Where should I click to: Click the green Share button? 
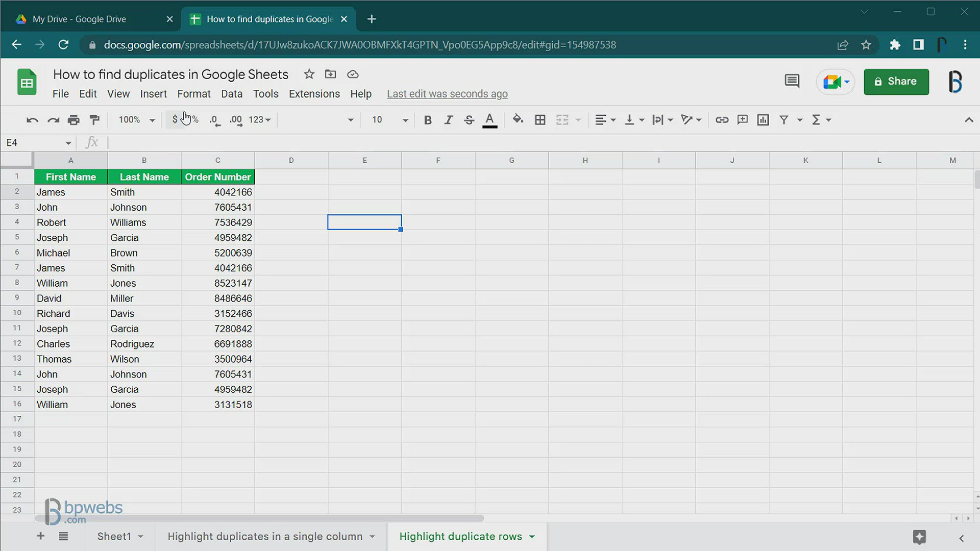[896, 82]
